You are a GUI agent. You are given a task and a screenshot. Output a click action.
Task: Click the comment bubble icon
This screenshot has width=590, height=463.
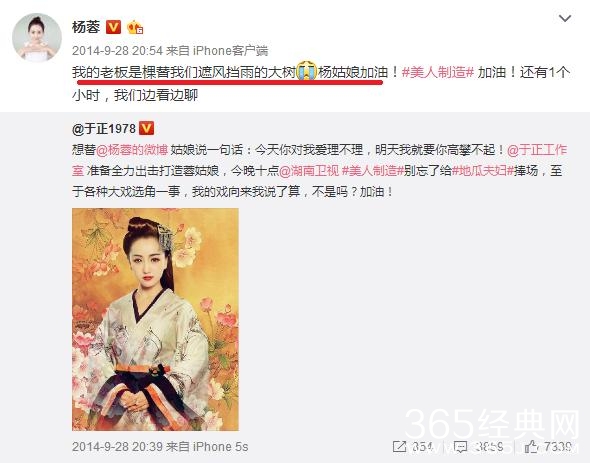click(x=460, y=447)
